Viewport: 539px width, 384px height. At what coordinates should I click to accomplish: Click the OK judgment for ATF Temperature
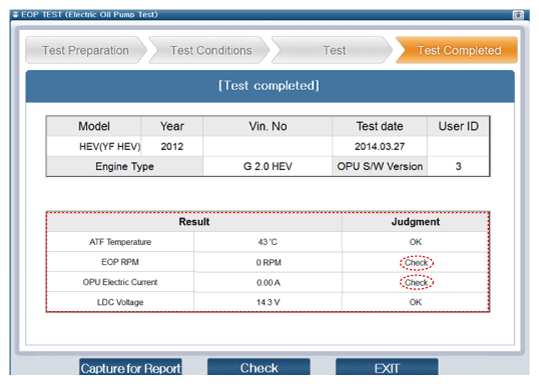tap(415, 242)
